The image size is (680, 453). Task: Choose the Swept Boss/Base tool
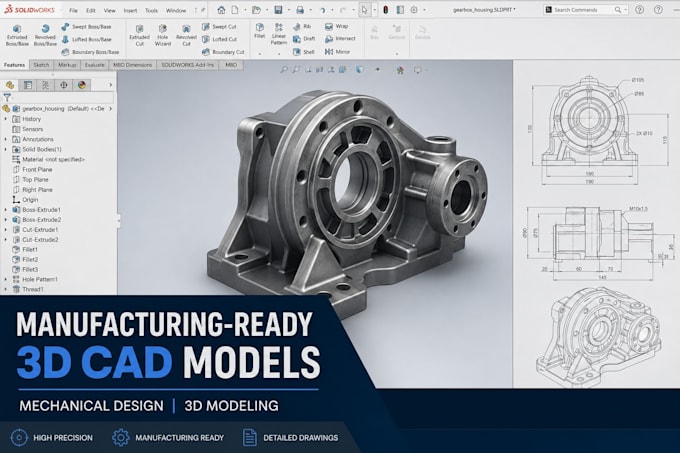[86, 27]
